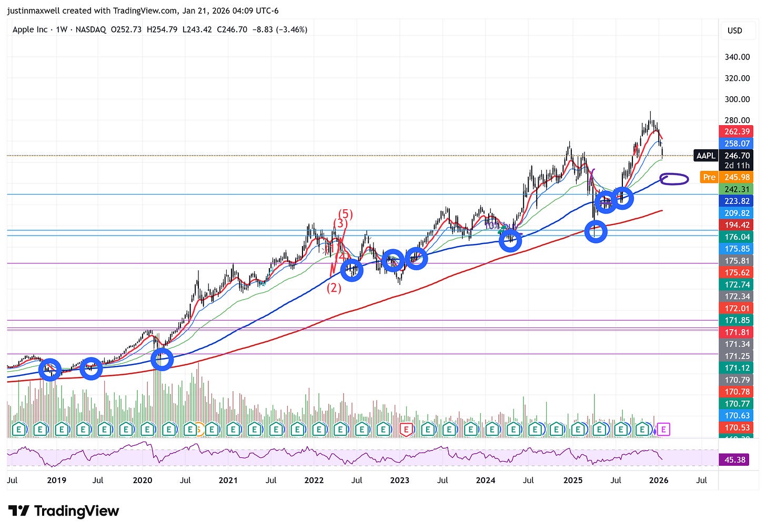Viewport: 766px width, 532px height.
Task: Click the blue 209.82 price label
Action: pos(737,213)
